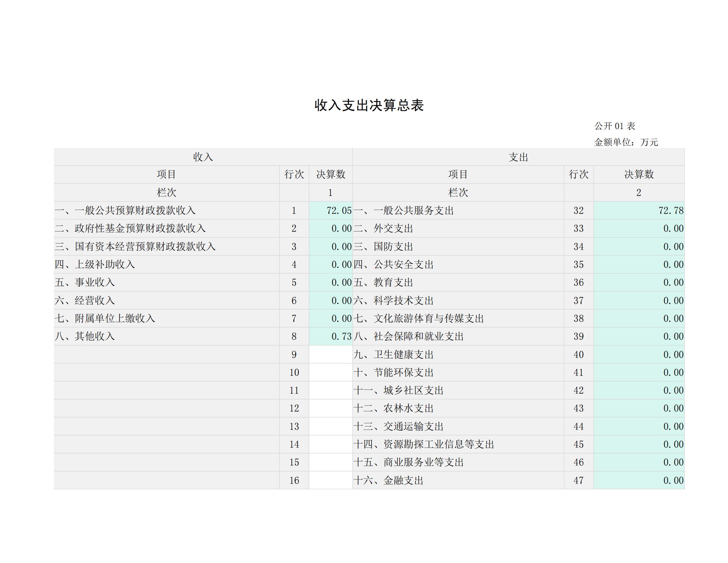Click the value 0.73
Viewport: 728px width, 563px height.
click(342, 336)
